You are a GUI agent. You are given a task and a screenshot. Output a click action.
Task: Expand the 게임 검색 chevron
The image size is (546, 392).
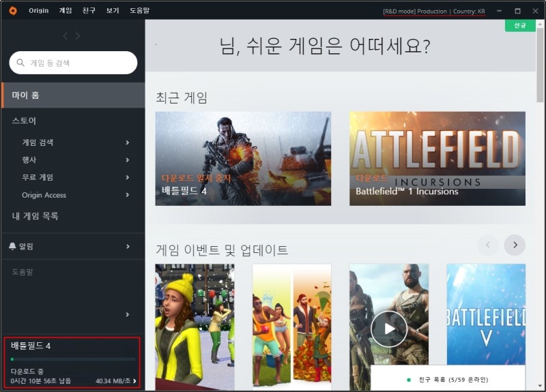tap(128, 142)
